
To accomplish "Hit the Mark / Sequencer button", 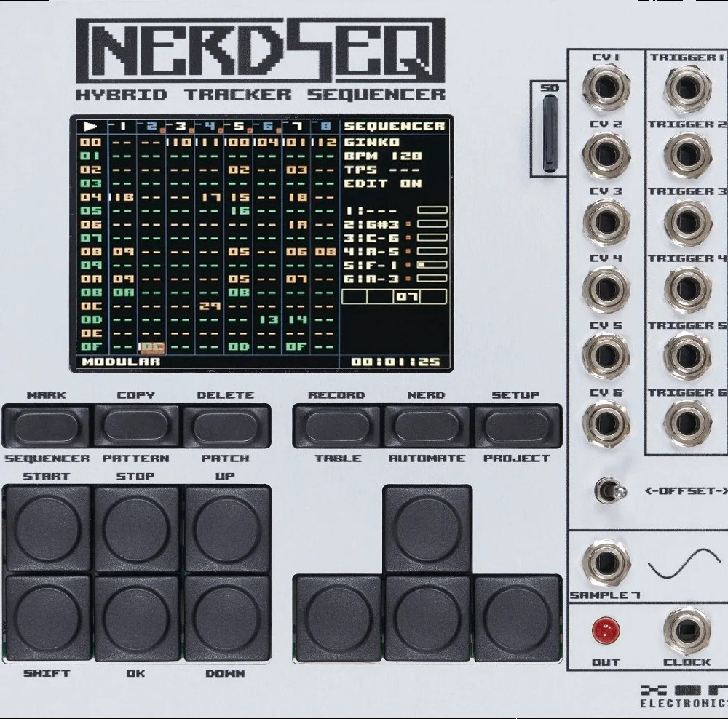I will click(46, 426).
